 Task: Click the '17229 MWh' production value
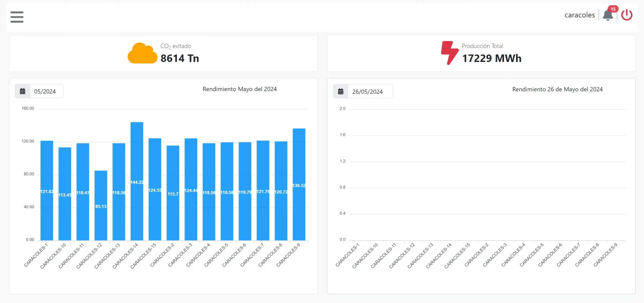pos(492,58)
